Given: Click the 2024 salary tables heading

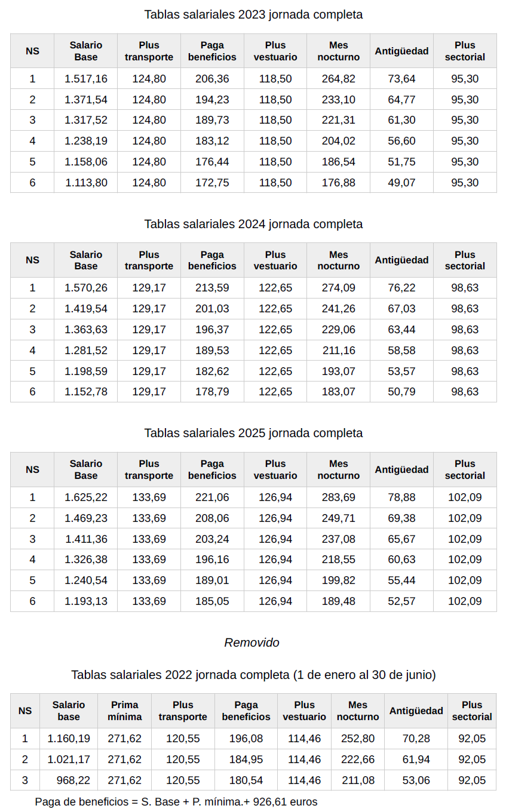Looking at the screenshot, I should [253, 224].
